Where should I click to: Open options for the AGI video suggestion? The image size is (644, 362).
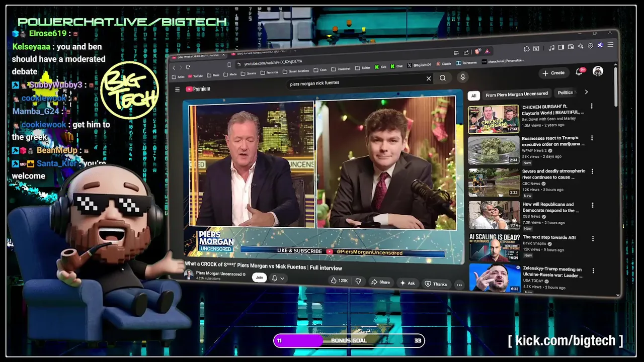(x=592, y=239)
